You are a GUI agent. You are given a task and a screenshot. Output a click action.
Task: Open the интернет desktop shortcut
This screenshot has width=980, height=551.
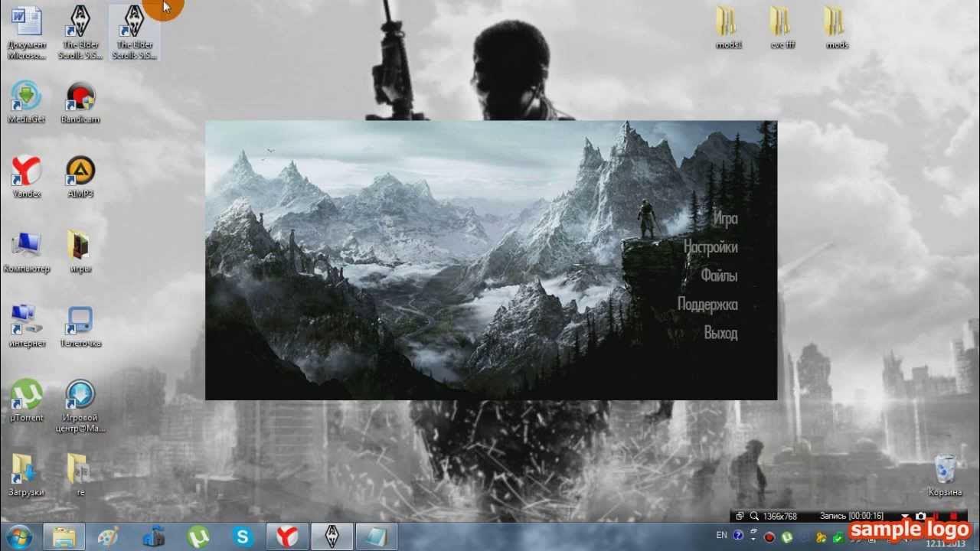[x=27, y=326]
